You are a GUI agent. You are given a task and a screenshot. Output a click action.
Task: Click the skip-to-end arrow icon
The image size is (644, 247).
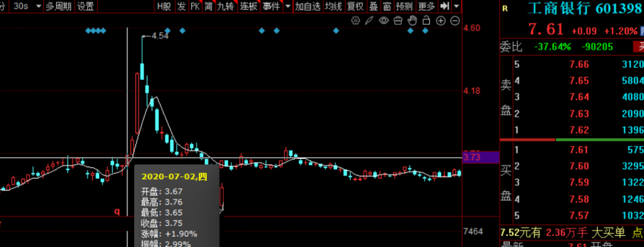[444, 6]
